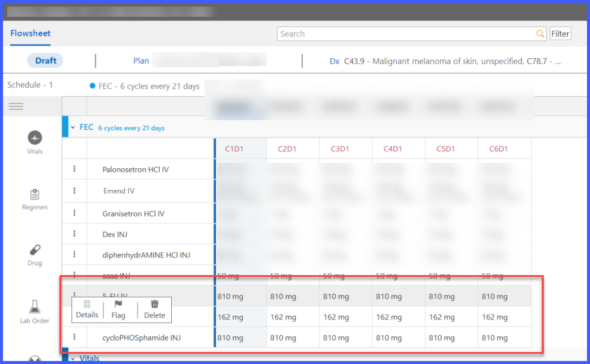Screen dimensions: 590x364
Task: Select the Drug pill icon
Action: pyautogui.click(x=35, y=250)
